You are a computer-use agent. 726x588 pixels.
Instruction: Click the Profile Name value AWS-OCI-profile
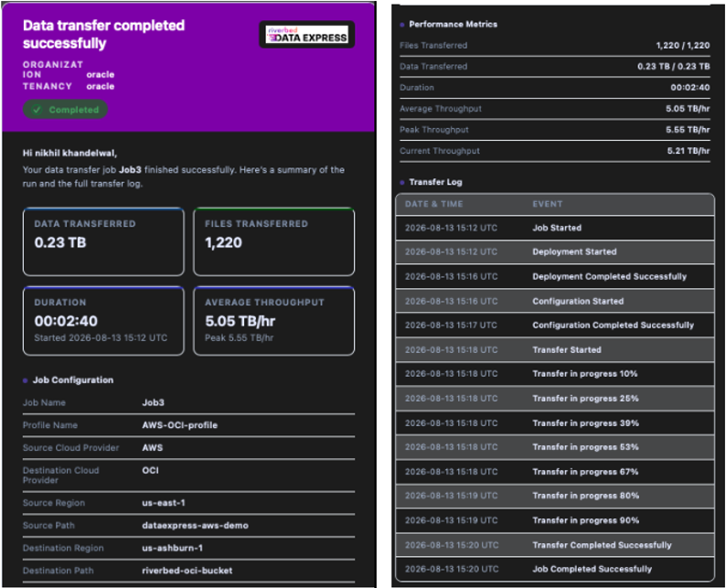coord(179,425)
